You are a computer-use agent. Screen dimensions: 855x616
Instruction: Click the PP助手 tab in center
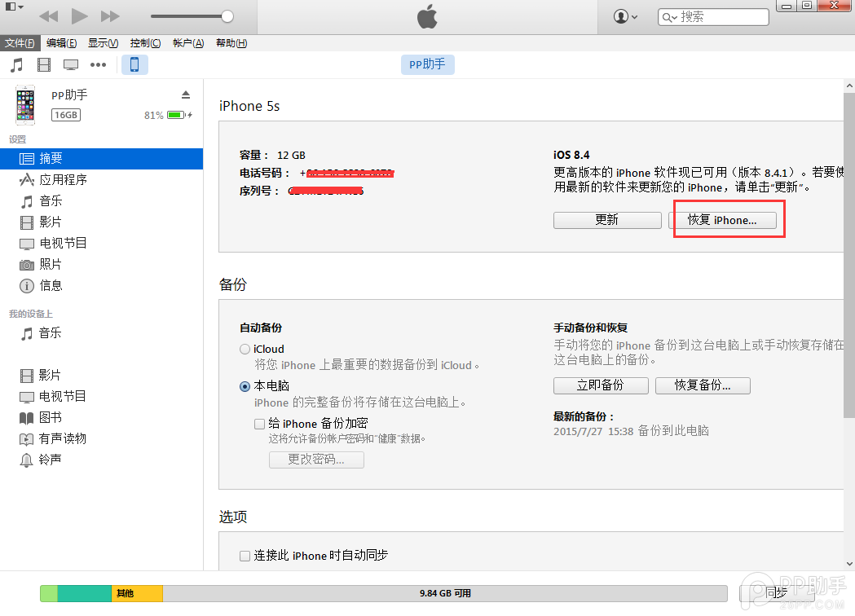[427, 64]
